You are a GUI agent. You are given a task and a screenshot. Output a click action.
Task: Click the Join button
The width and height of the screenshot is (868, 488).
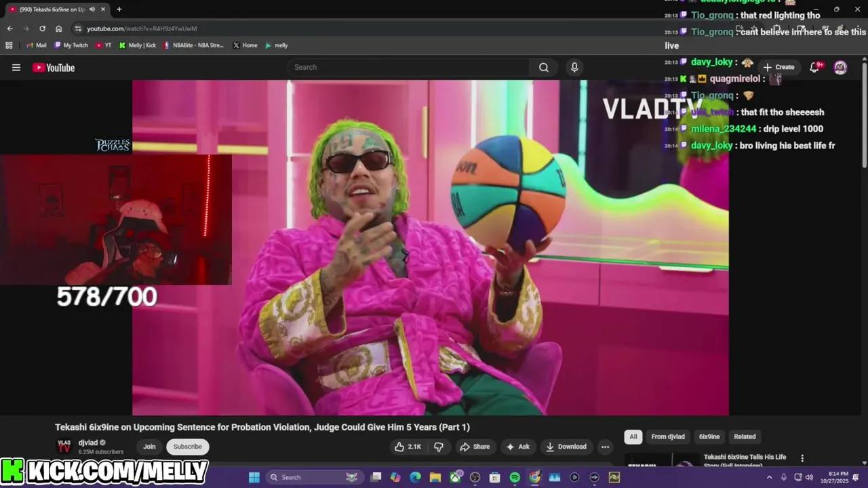[x=149, y=447]
